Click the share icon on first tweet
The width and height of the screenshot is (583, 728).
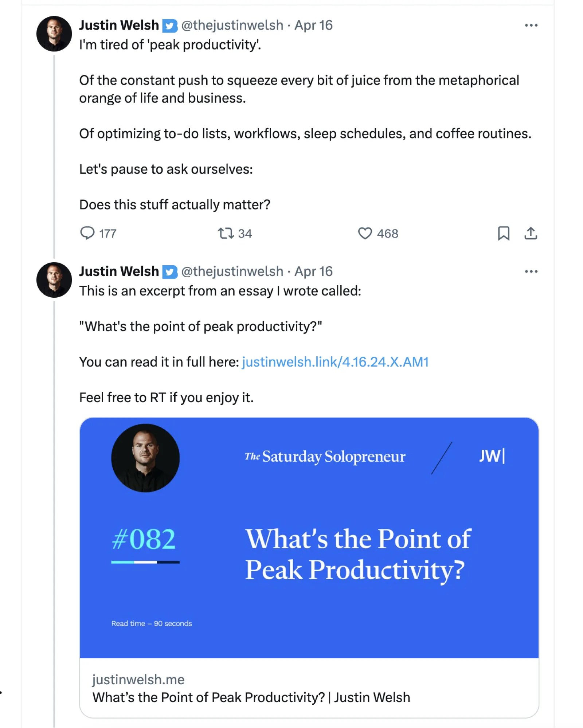pos(531,233)
